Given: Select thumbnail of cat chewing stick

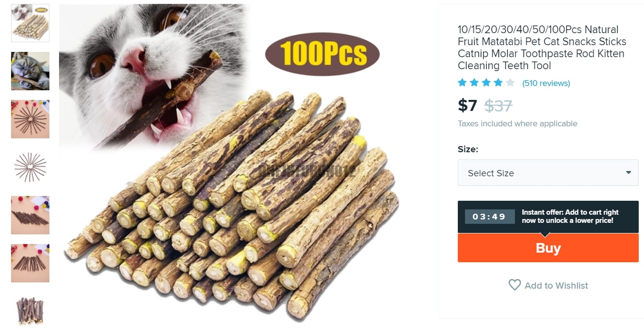Looking at the screenshot, I should [30, 71].
